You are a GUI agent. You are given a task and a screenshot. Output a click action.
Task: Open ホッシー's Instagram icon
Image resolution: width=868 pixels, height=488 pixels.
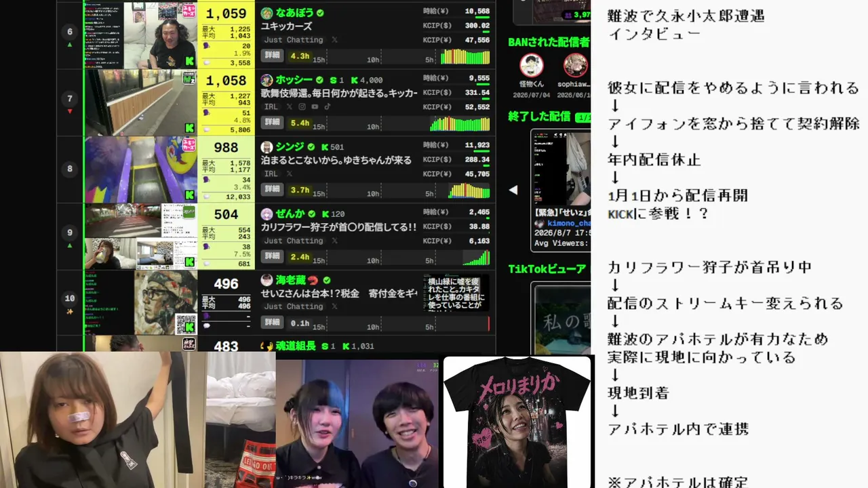pos(302,106)
